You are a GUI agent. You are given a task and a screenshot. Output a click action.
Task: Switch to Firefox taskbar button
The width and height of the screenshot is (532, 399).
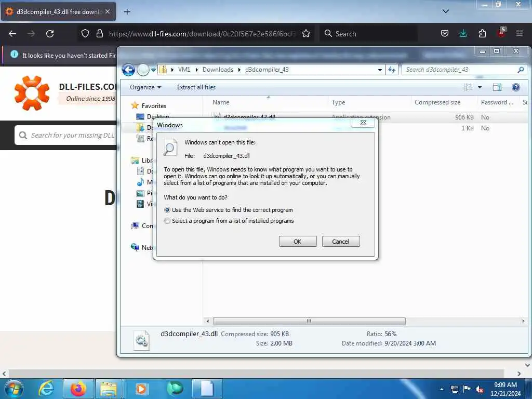click(x=78, y=389)
